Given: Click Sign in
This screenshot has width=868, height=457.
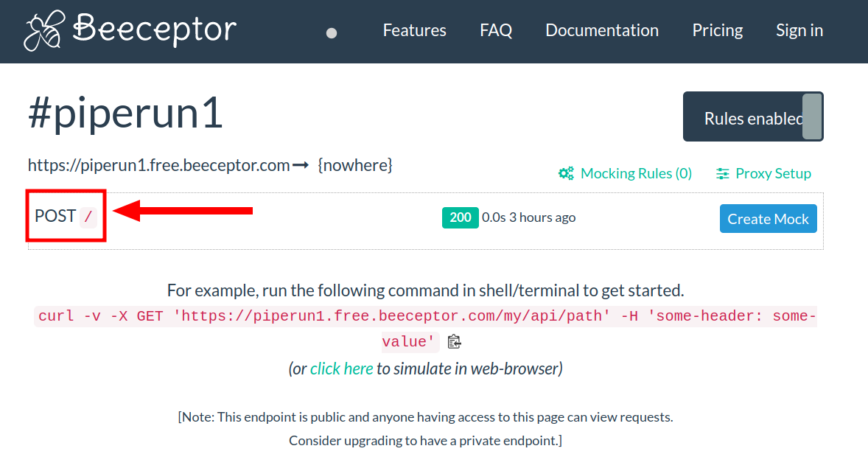Looking at the screenshot, I should [x=799, y=30].
